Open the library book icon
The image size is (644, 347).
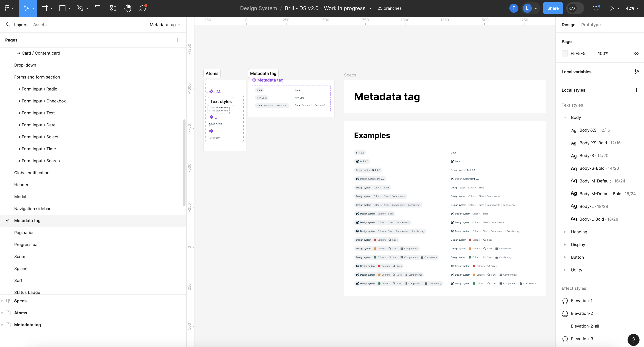point(596,8)
